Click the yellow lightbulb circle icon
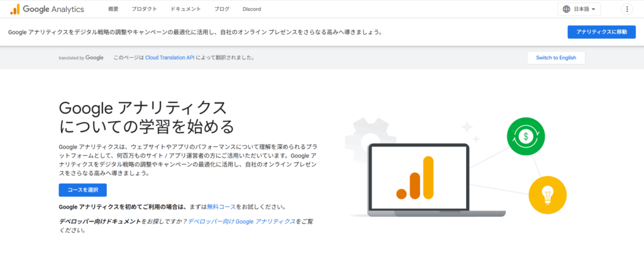This screenshot has width=644, height=259. [547, 195]
